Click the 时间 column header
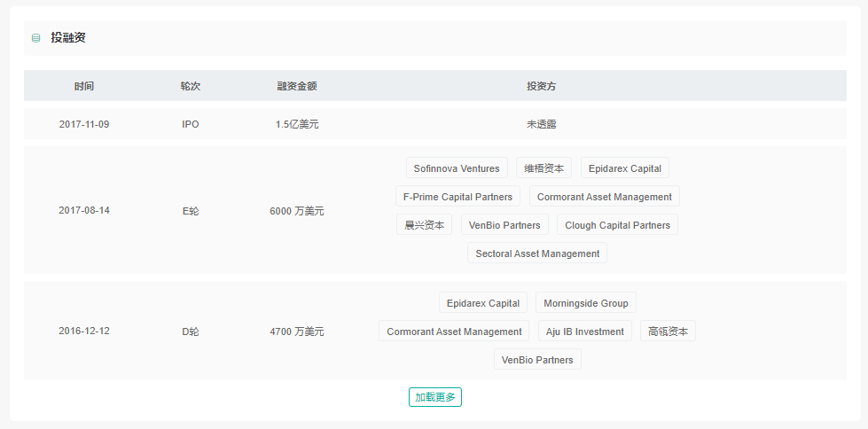868x429 pixels. 84,86
